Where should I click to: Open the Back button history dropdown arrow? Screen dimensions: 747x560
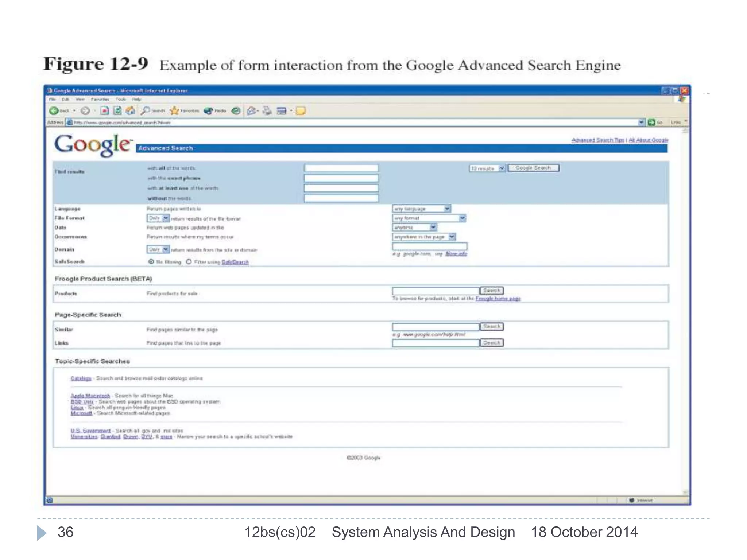click(x=74, y=110)
